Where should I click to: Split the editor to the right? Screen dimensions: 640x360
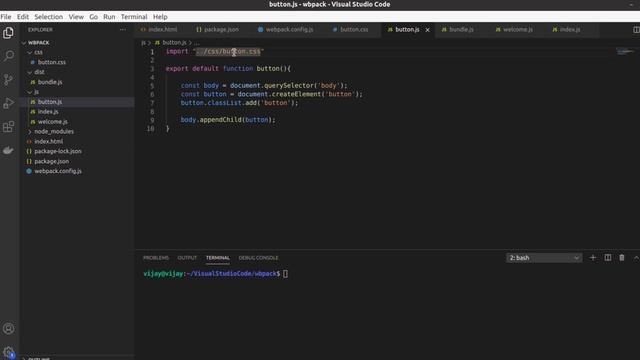pyautogui.click(x=636, y=30)
